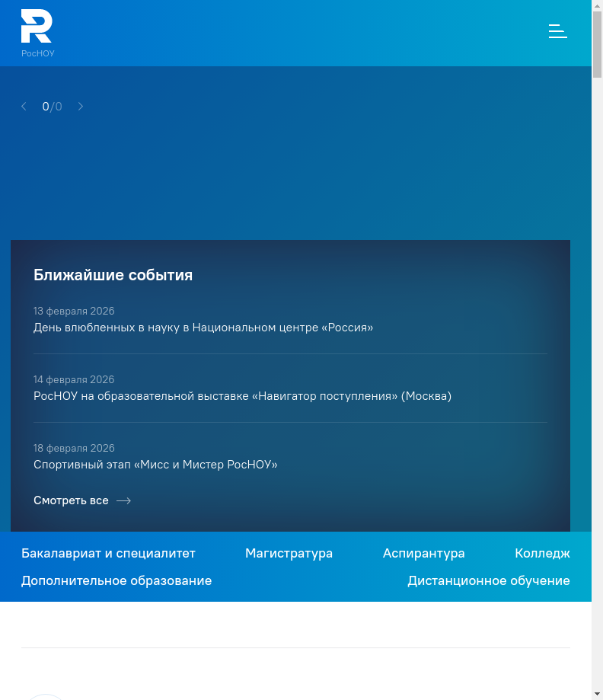Open Колледж section

(542, 553)
